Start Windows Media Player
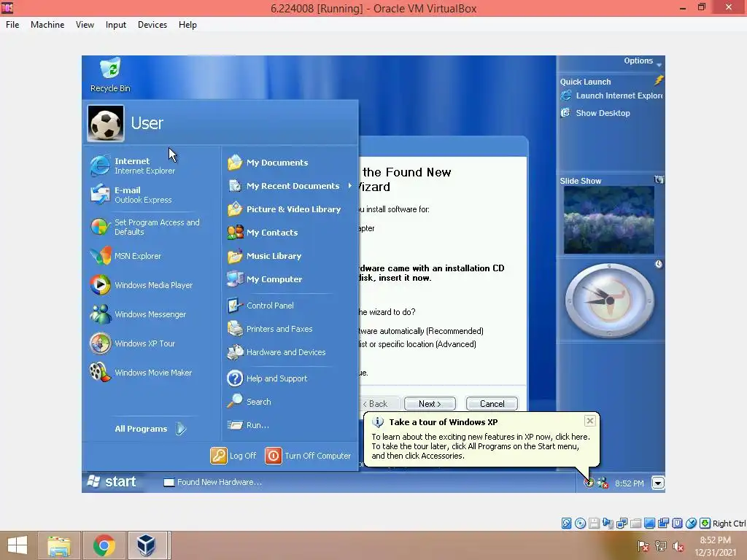The width and height of the screenshot is (747, 560). [x=142, y=285]
